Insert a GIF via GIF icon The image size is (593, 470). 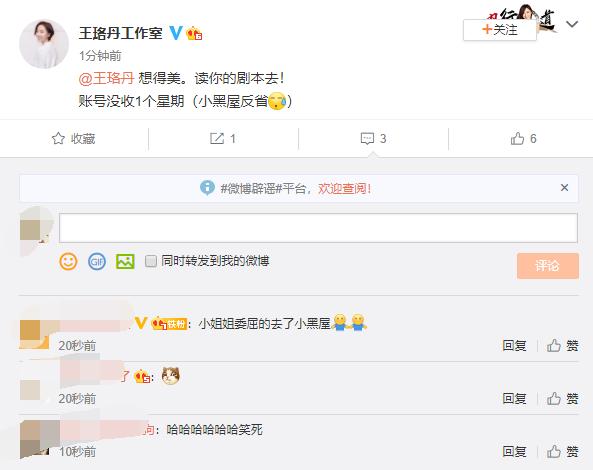(x=97, y=261)
